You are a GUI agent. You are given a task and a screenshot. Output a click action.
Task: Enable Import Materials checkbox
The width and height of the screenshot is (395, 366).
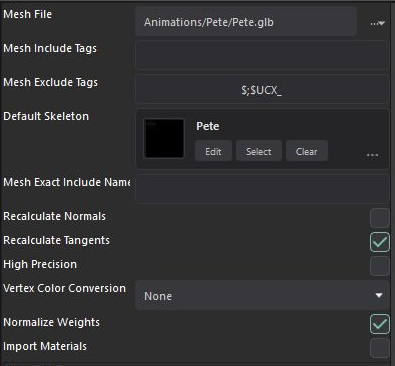click(380, 348)
